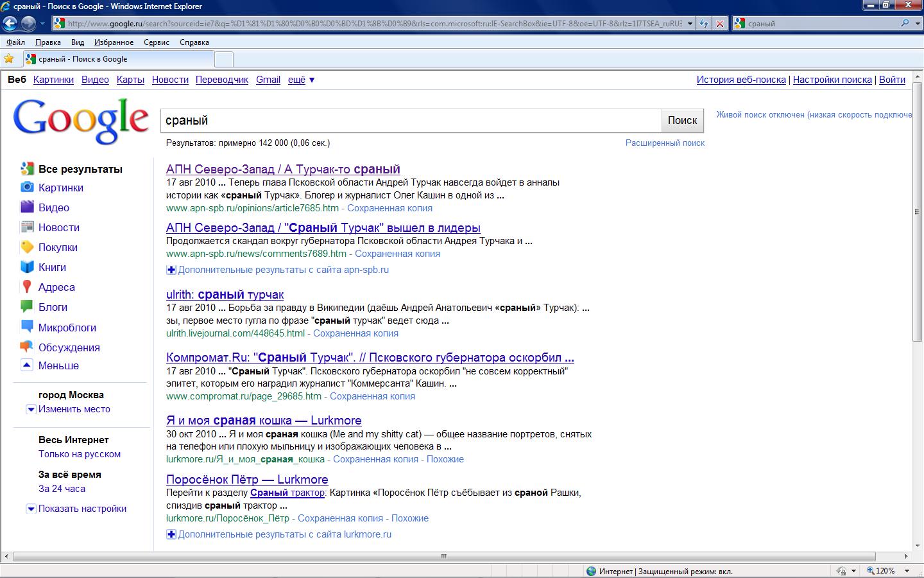This screenshot has height=578, width=924.
Task: Open Расширенный поиск link
Action: coord(665,143)
